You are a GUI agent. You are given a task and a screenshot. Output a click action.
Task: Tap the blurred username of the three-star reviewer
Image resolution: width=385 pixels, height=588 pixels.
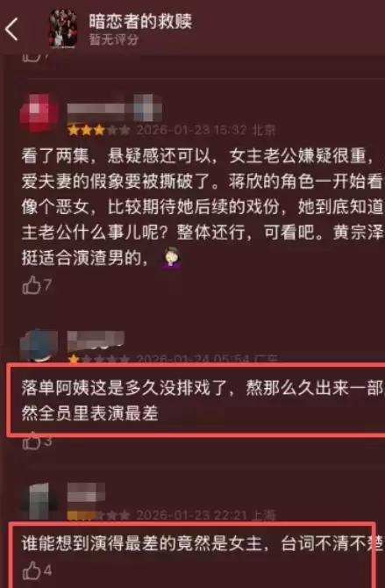coord(115,108)
